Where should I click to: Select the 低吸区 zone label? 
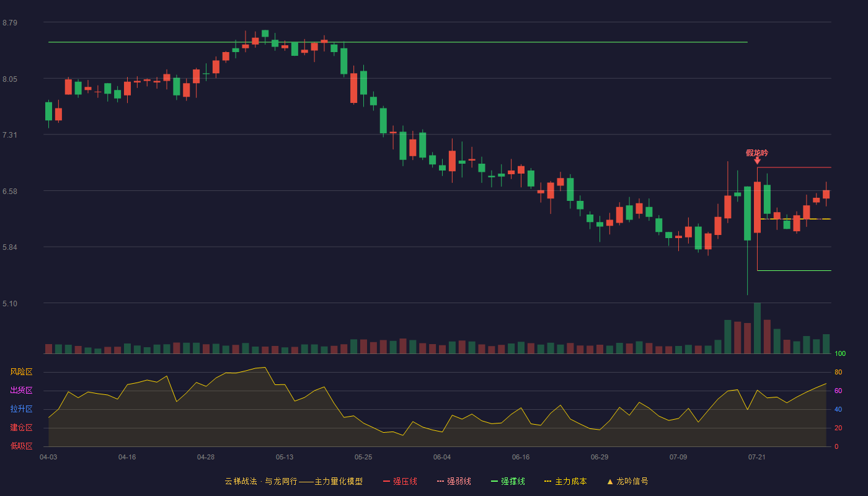pos(21,446)
